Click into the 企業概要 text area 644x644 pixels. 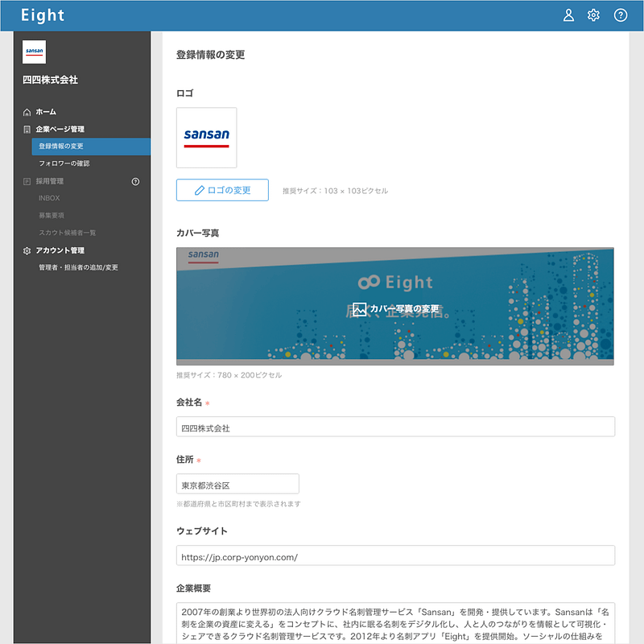[x=395, y=623]
